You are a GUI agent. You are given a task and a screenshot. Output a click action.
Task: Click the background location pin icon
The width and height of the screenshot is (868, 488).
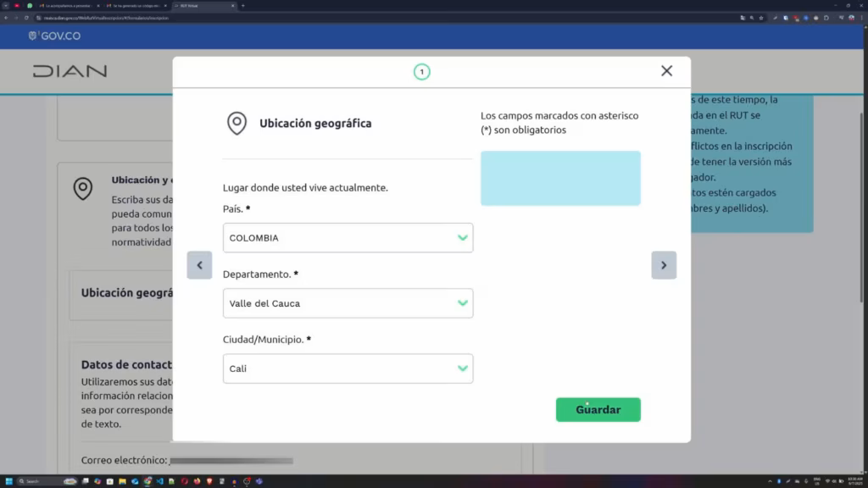83,189
